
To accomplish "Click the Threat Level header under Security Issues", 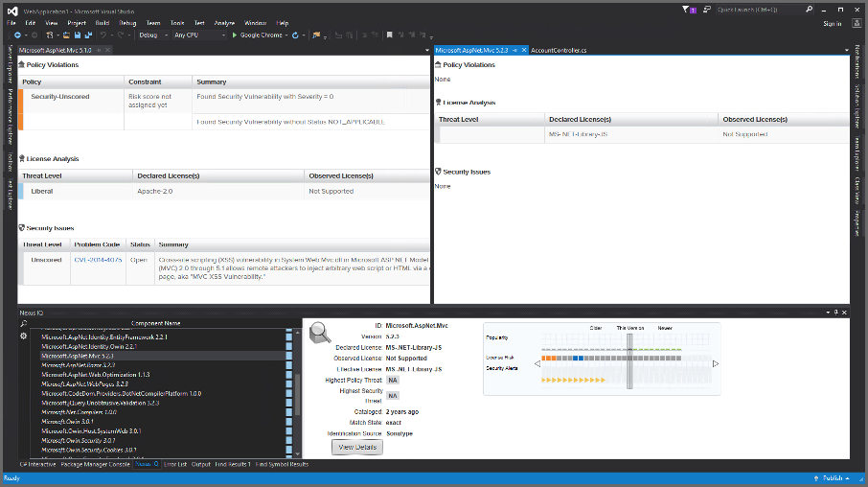I will tap(42, 244).
